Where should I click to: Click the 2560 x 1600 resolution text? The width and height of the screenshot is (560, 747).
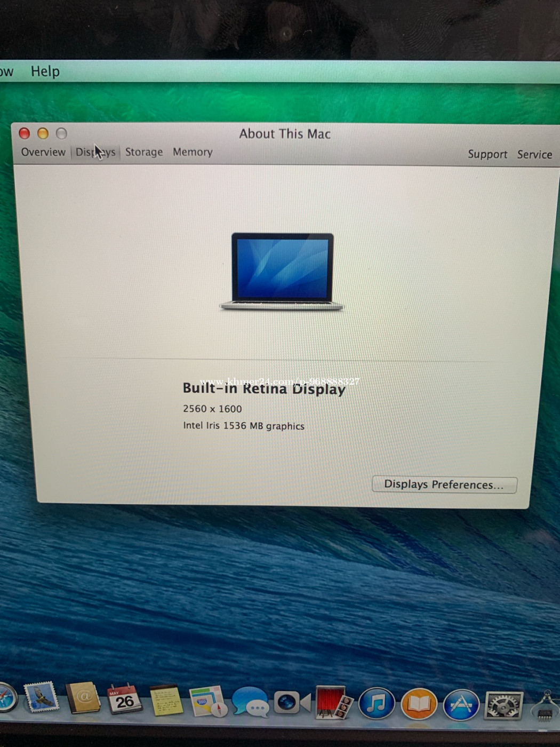[212, 409]
